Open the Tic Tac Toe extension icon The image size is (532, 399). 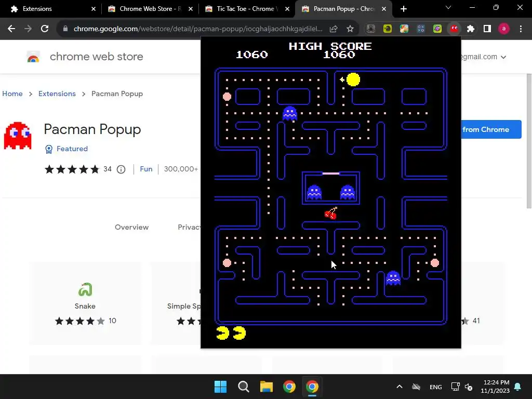pos(421,29)
